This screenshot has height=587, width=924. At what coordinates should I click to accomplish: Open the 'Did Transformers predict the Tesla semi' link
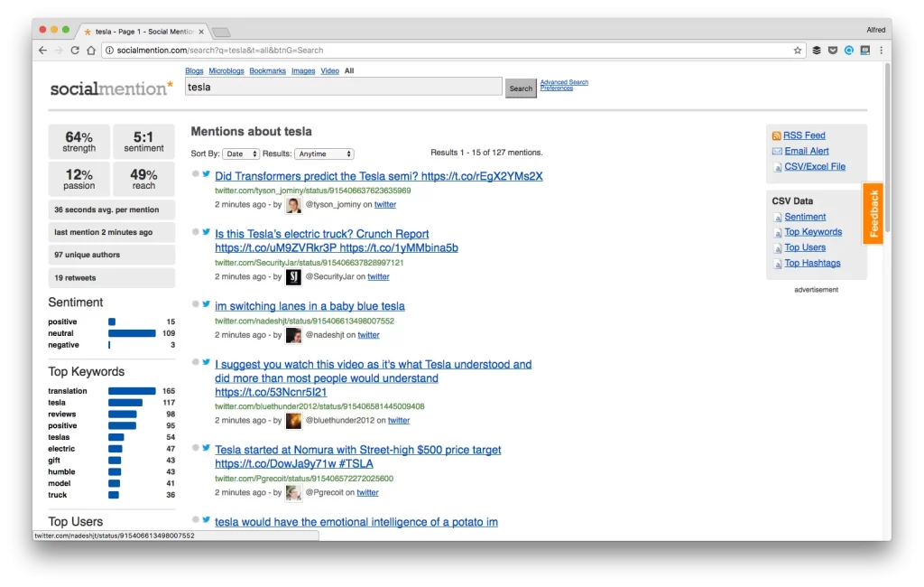click(378, 176)
